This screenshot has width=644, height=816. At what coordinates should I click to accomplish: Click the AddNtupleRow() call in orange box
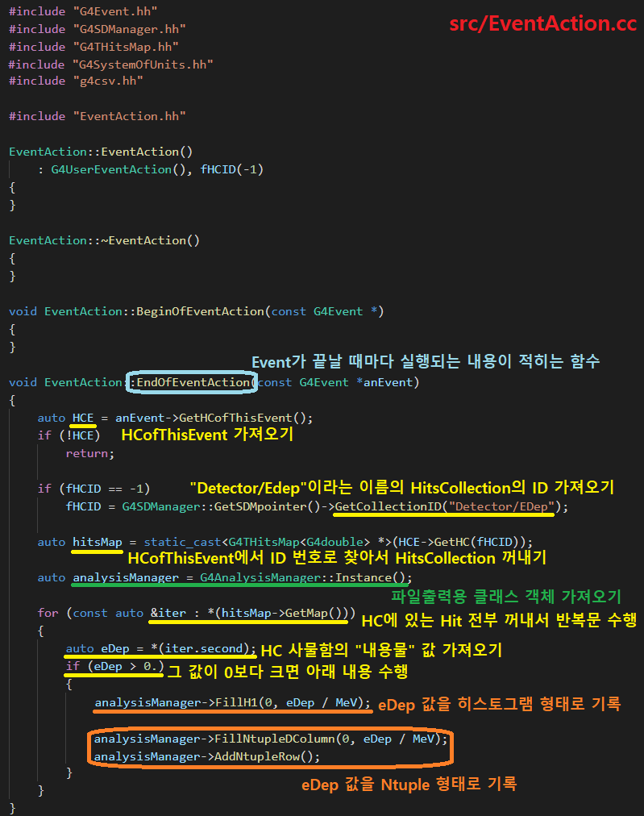point(267,756)
